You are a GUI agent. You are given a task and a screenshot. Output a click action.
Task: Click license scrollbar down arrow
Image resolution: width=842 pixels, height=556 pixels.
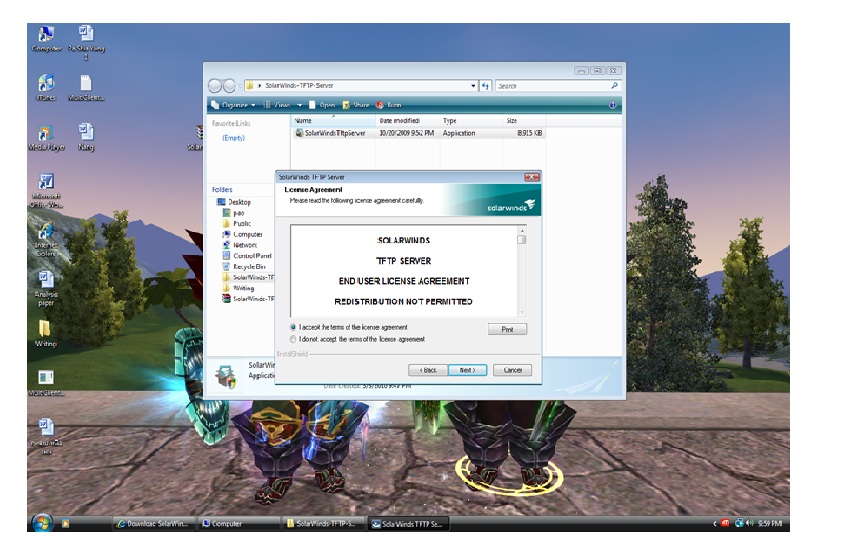[x=521, y=312]
